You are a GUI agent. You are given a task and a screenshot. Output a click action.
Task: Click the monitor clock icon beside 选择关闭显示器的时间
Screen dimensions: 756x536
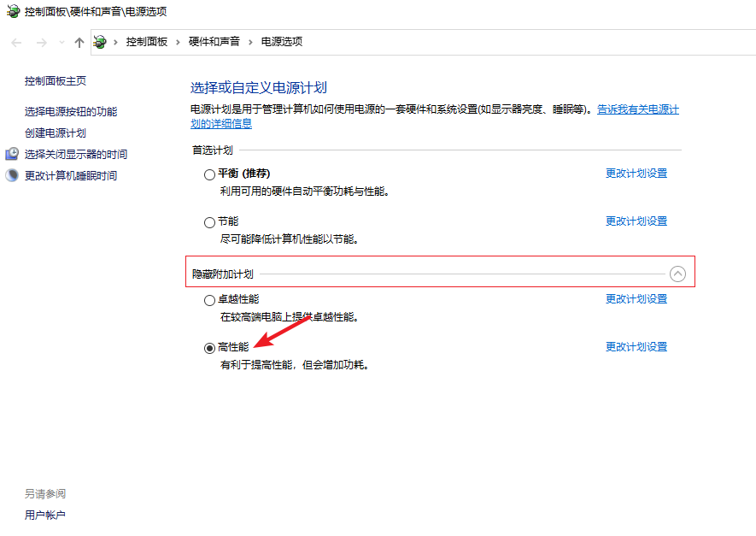coord(12,155)
